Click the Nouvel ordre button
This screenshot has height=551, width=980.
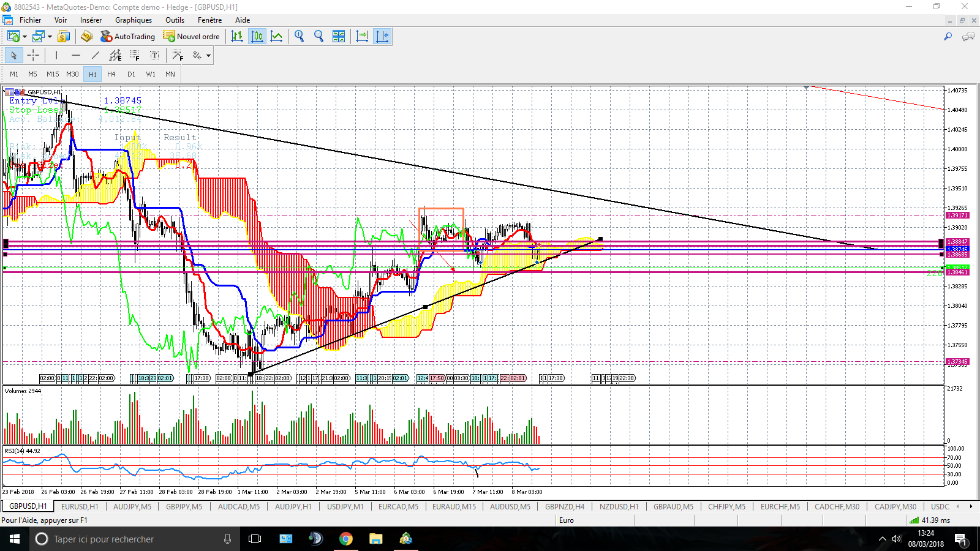point(192,37)
